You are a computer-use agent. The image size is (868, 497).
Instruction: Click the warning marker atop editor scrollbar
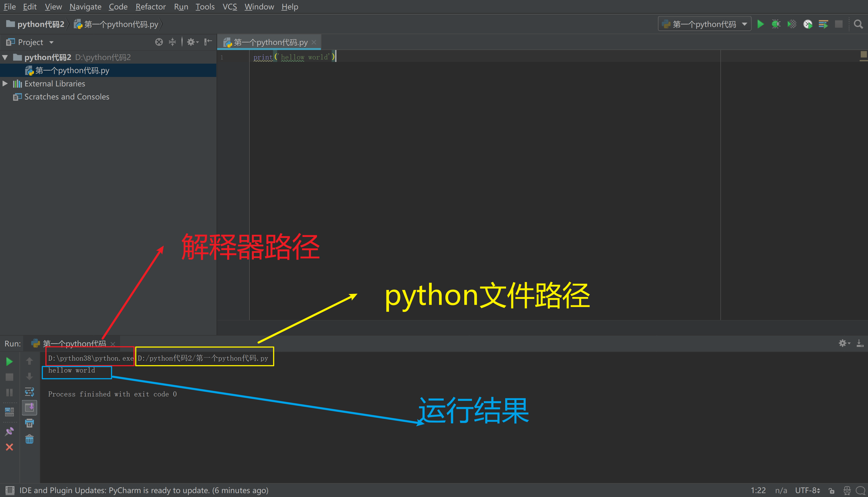(x=864, y=54)
